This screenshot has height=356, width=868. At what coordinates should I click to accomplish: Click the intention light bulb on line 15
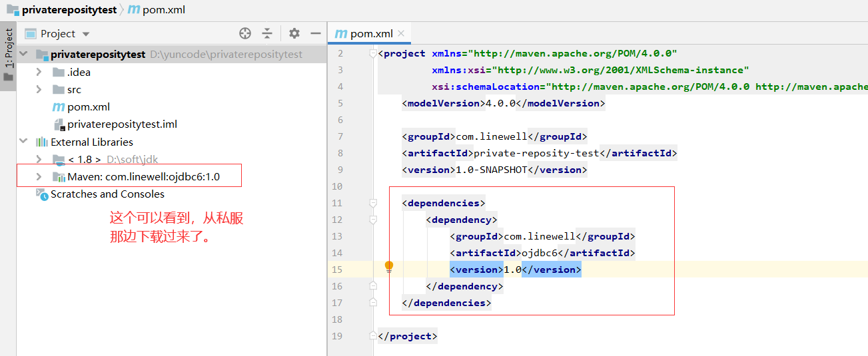click(389, 267)
